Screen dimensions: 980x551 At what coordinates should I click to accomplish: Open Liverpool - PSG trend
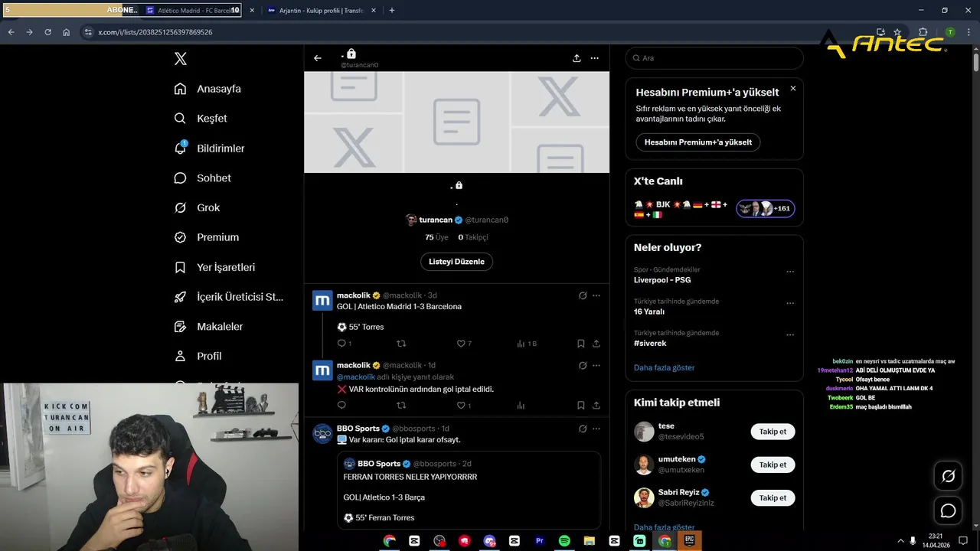(662, 280)
